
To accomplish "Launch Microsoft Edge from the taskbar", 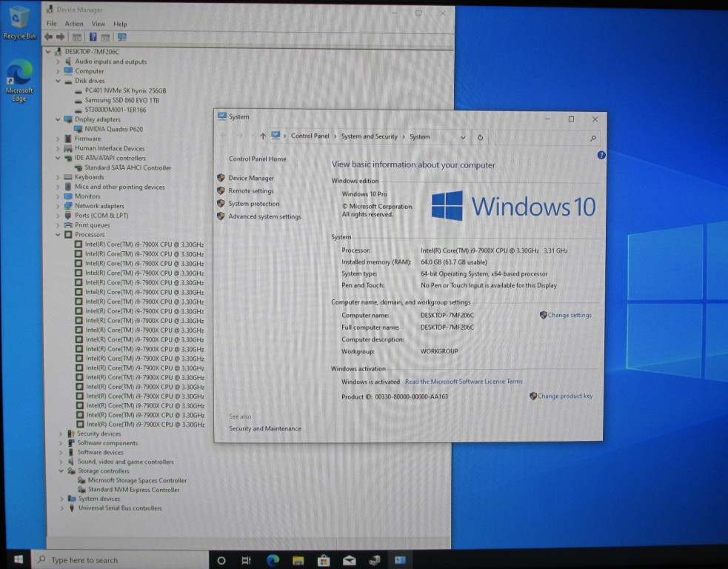I will click(273, 560).
